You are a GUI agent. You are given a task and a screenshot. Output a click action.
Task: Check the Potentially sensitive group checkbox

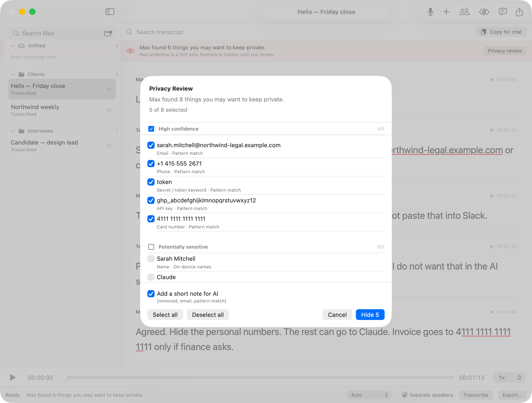[x=151, y=247]
